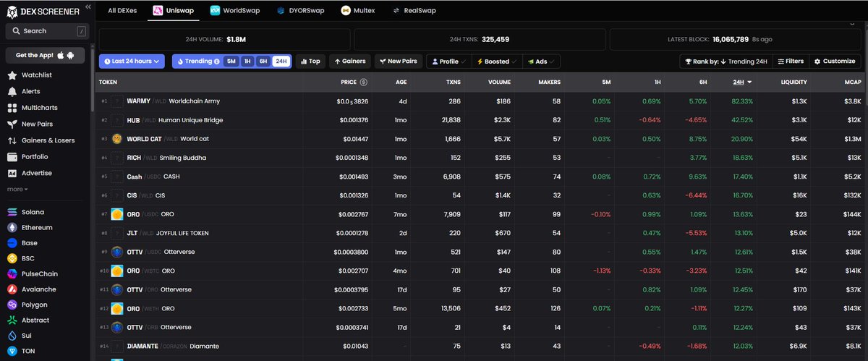Switch to Uniswap tab
Viewport: 868px width, 361px height.
[x=172, y=11]
